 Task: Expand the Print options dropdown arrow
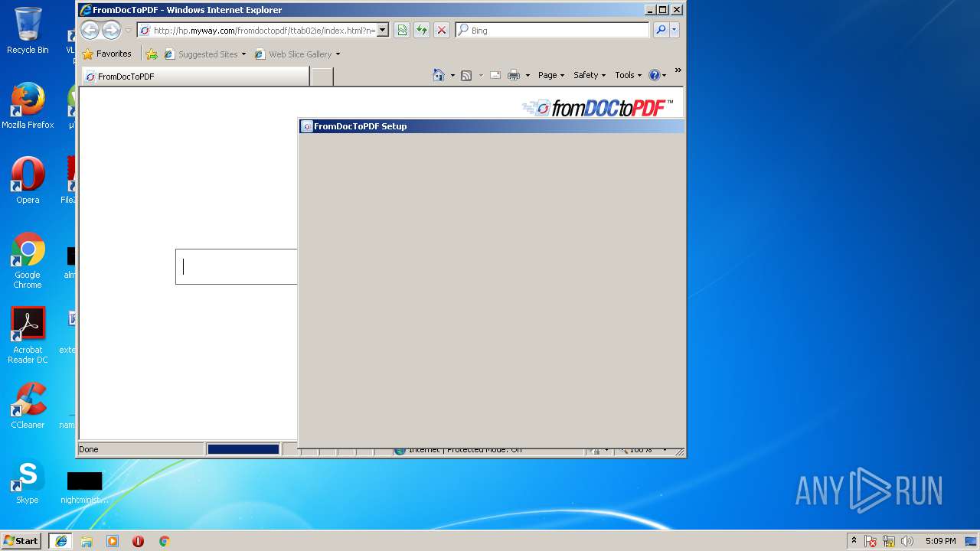[528, 75]
